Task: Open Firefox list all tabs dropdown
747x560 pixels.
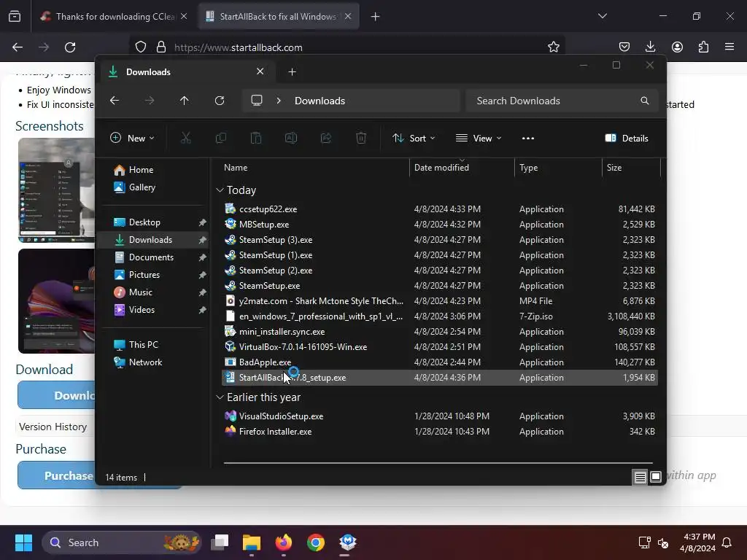Action: click(602, 16)
